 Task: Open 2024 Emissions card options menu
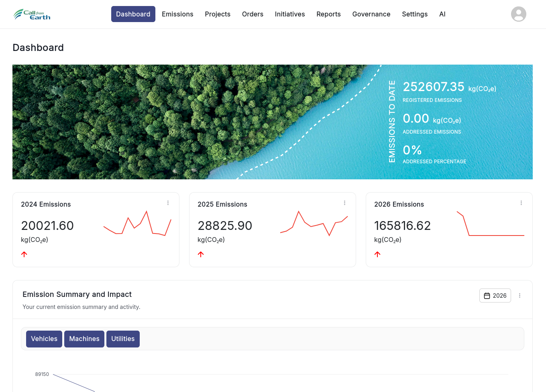(168, 203)
